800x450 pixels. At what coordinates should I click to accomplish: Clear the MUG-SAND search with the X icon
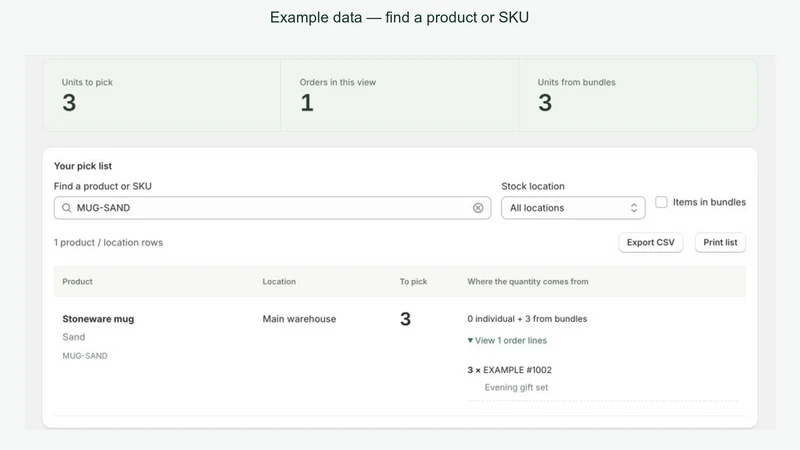[478, 208]
